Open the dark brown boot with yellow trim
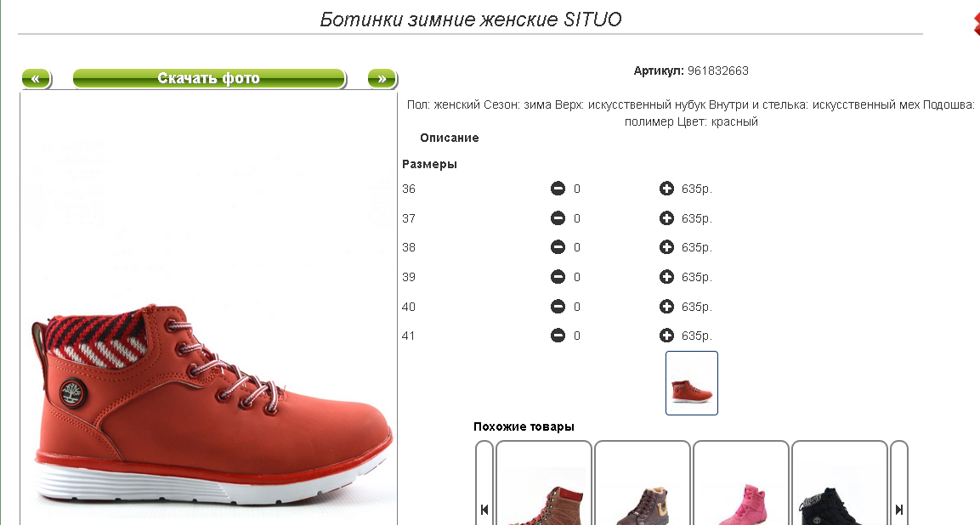 (x=643, y=483)
